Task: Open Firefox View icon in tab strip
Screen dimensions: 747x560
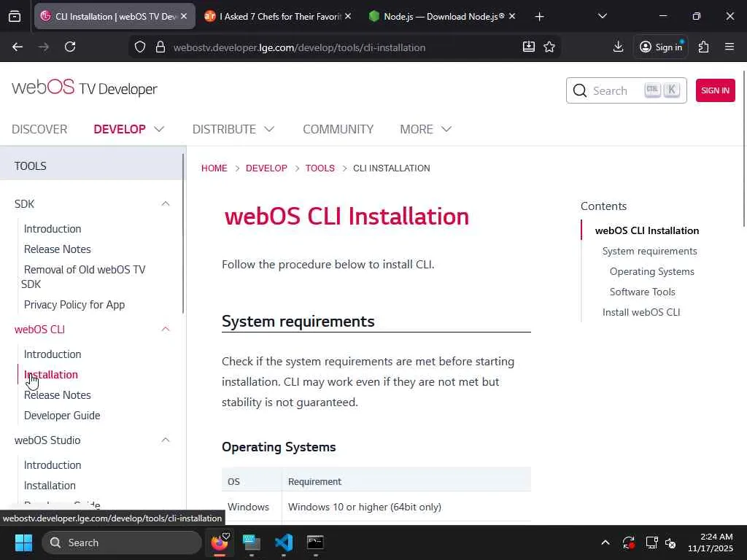Action: pos(15,17)
